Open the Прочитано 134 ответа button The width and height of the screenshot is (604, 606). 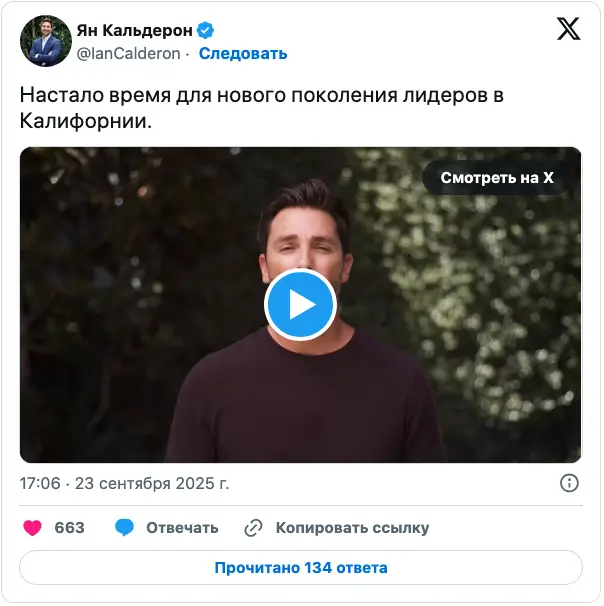tap(301, 568)
